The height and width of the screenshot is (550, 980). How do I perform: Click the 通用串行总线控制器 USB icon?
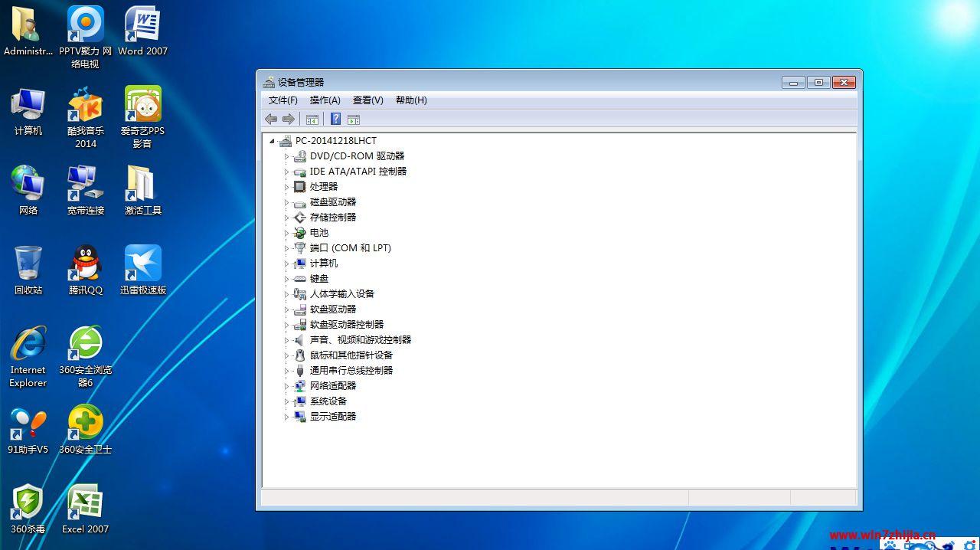[x=300, y=371]
